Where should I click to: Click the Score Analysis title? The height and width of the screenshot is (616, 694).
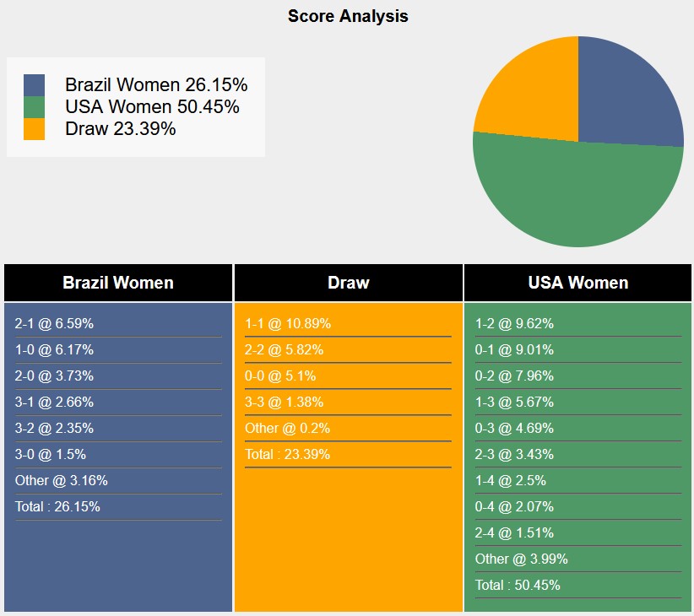[348, 16]
